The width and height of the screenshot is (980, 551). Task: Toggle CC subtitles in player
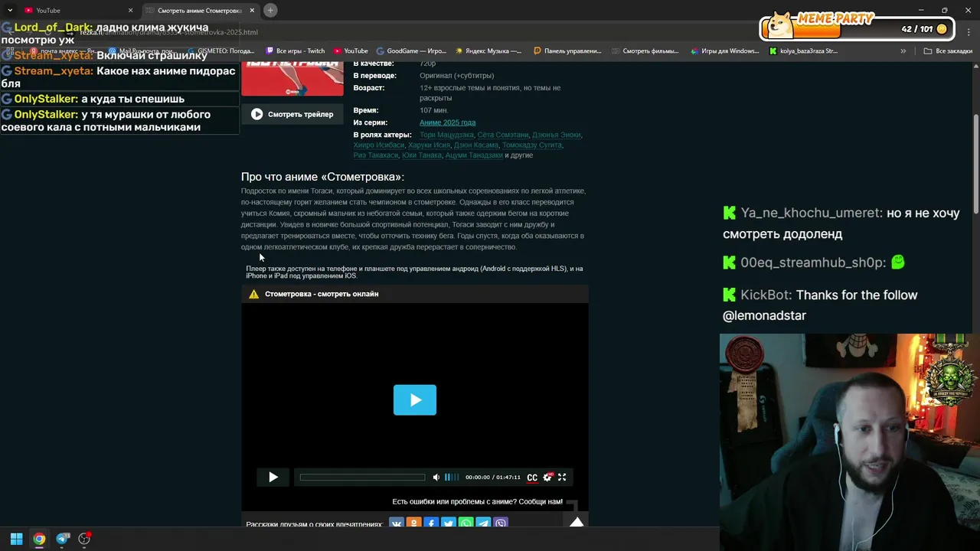532,478
